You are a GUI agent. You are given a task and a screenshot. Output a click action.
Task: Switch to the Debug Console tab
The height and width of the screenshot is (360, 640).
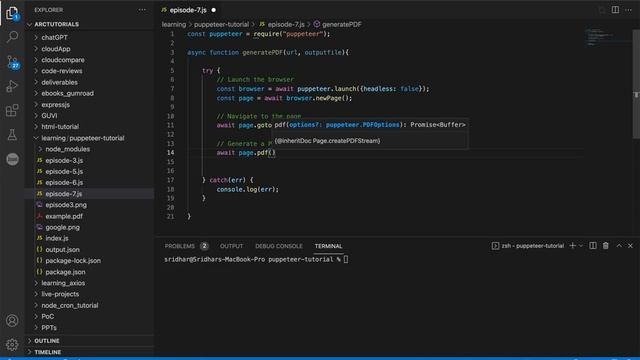point(279,246)
